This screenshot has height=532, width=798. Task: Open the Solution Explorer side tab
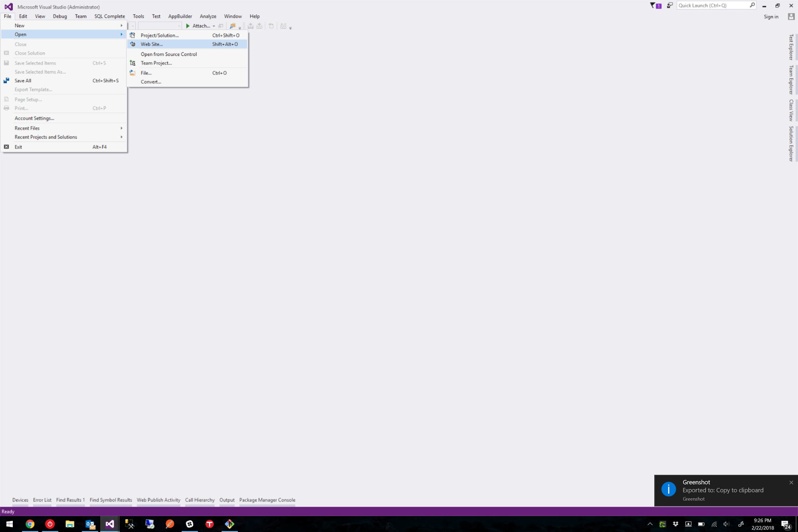coord(791,144)
